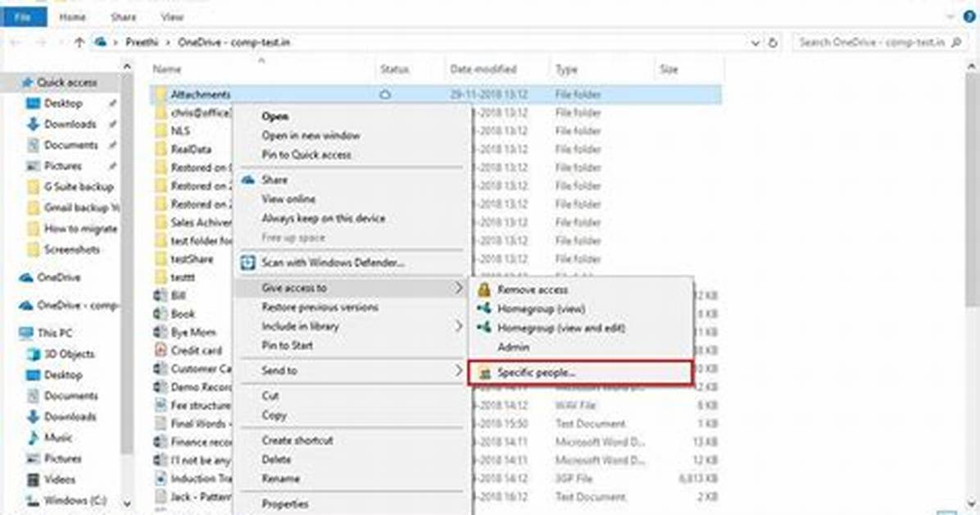
Task: Choose Remove access with lock icon
Action: click(532, 289)
